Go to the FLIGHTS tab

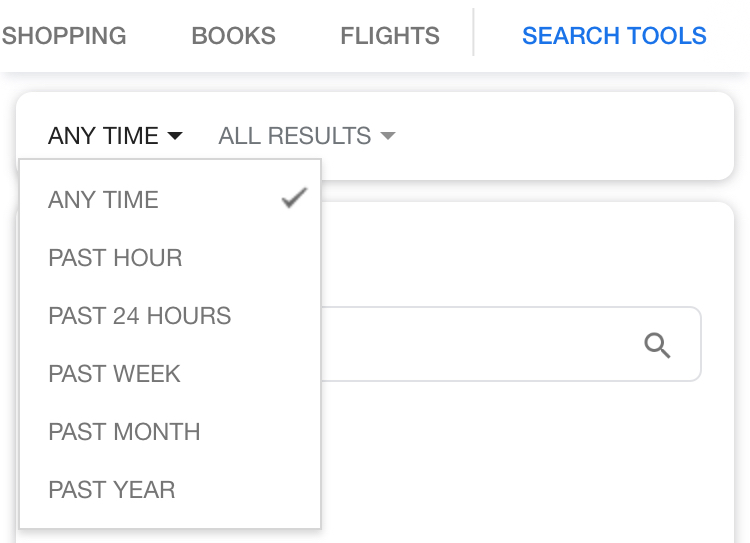click(389, 36)
